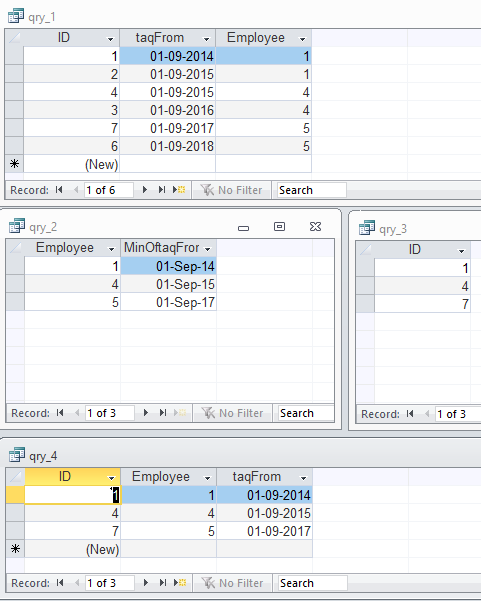Open ID column dropdown in qry_4
This screenshot has height=601, width=481.
112,478
